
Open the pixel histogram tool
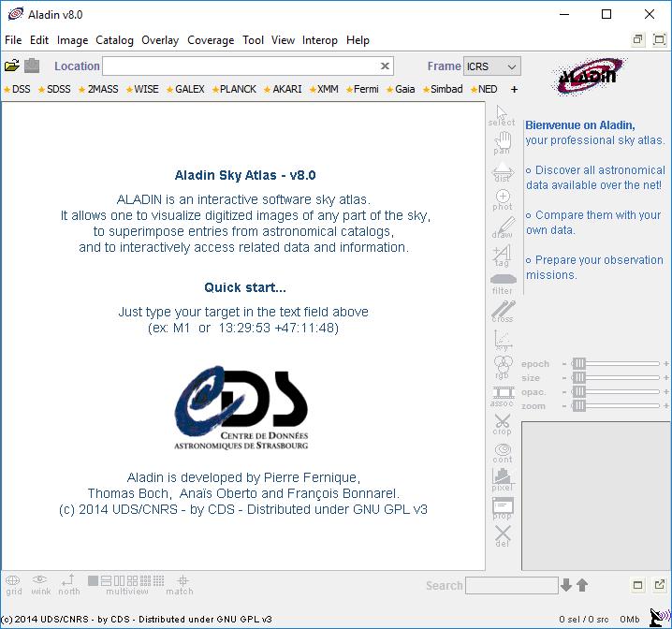(503, 480)
